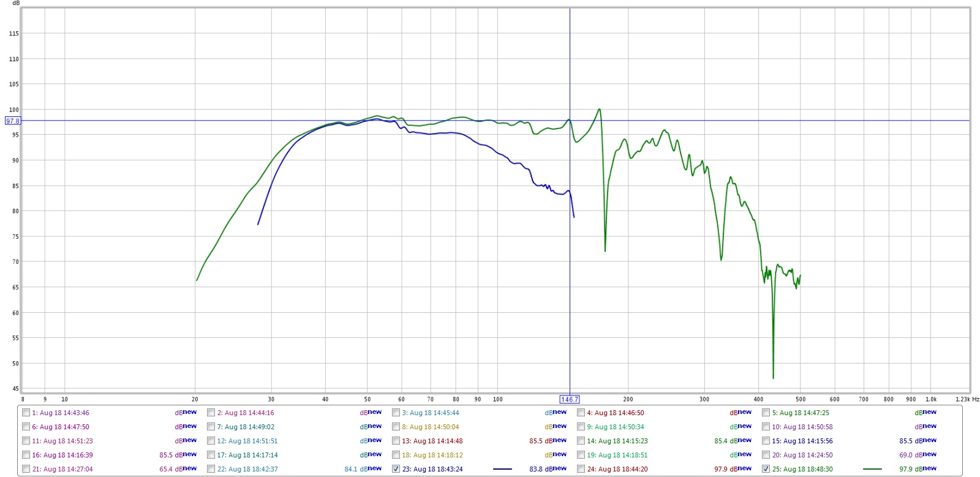The width and height of the screenshot is (980, 477).
Task: Enable checkbox for trace 1: Aug 18 14:43:46
Action: point(26,412)
